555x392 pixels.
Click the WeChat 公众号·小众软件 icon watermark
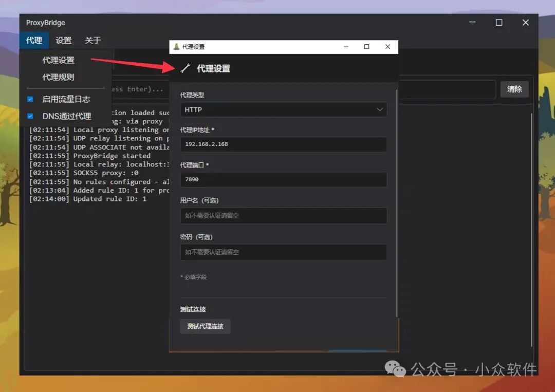[396, 369]
